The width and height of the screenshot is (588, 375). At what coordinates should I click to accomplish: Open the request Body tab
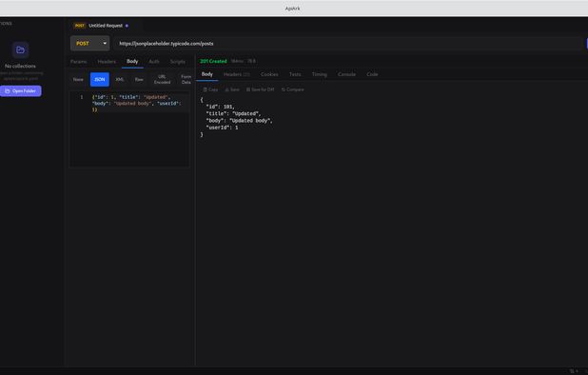(132, 62)
